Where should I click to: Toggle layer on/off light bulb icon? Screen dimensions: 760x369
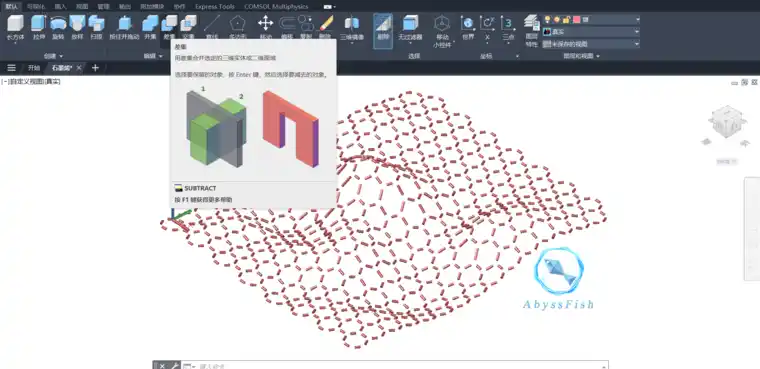coord(548,19)
